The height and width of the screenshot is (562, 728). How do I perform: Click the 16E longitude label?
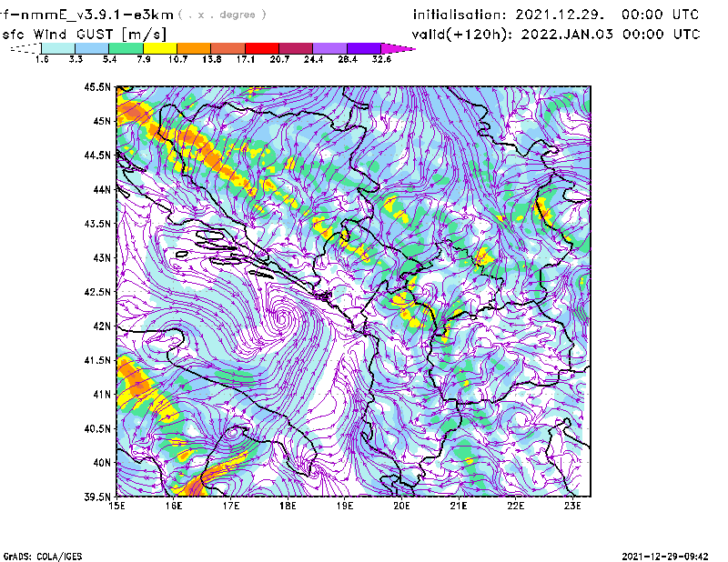point(174,506)
